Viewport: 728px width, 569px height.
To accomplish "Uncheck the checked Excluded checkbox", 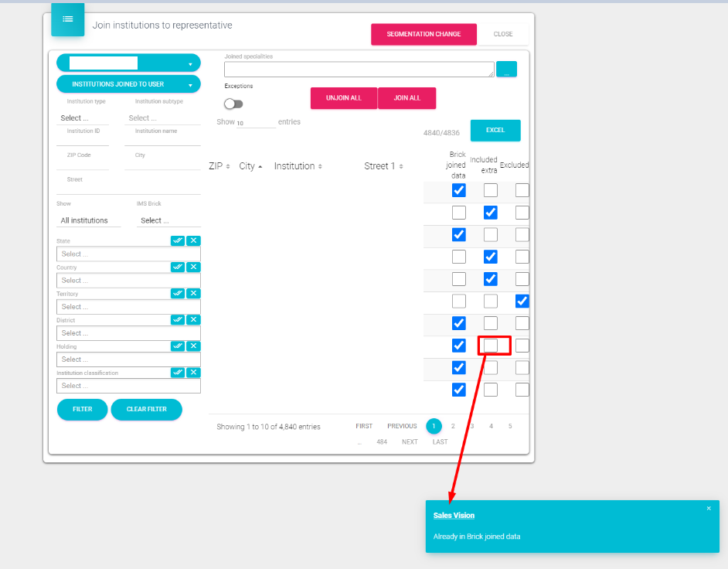I will tap(522, 301).
